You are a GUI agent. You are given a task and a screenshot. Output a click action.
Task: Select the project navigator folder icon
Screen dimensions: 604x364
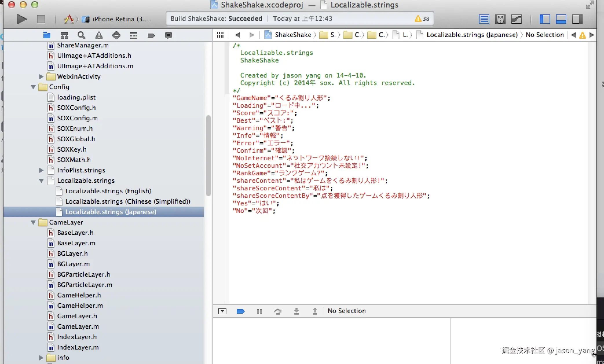pyautogui.click(x=47, y=35)
